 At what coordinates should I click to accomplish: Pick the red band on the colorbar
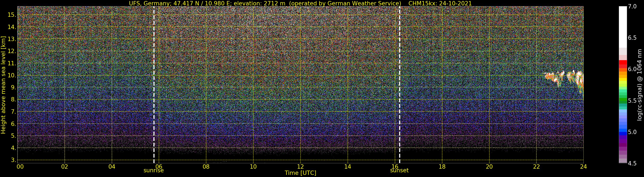(623, 65)
